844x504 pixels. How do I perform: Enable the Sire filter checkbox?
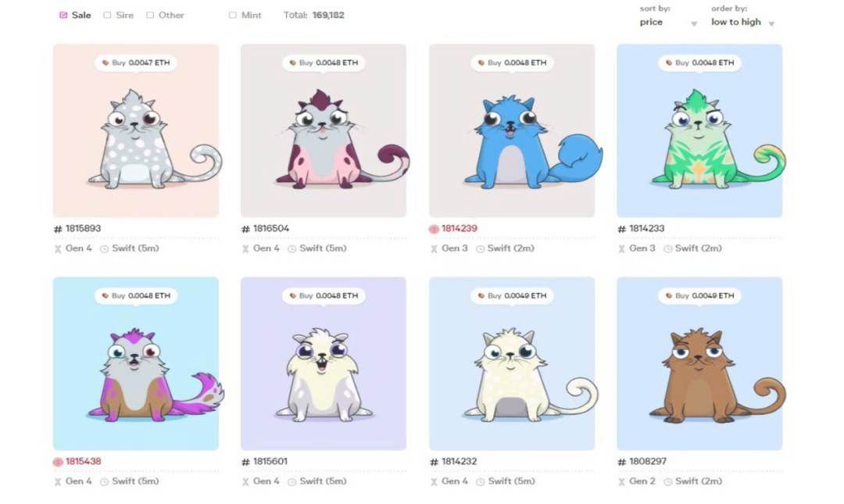coord(107,15)
